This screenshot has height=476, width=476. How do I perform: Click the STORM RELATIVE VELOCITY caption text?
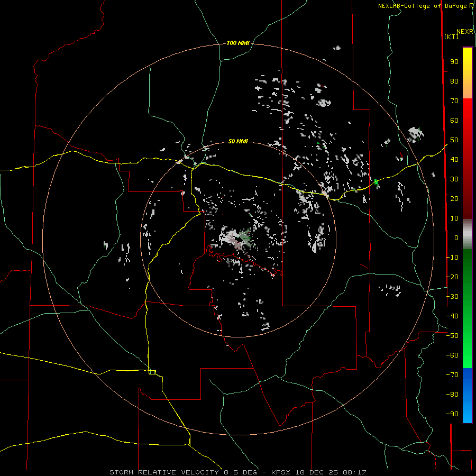pyautogui.click(x=164, y=472)
